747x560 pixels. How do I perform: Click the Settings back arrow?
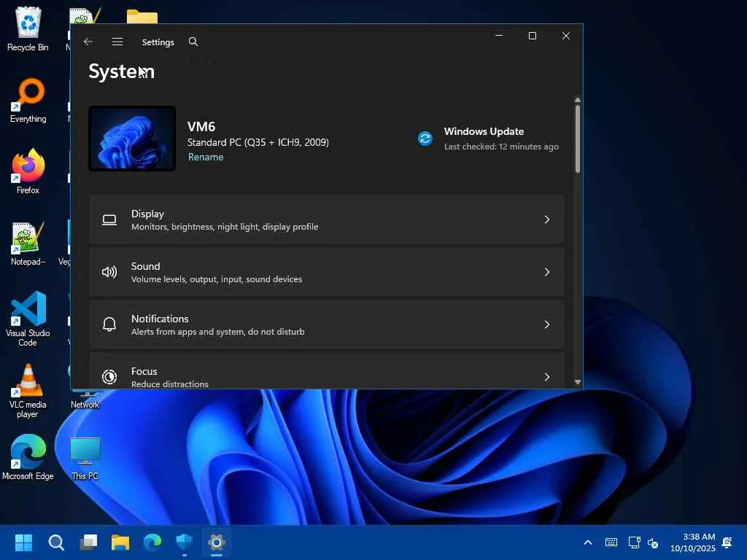coord(88,42)
